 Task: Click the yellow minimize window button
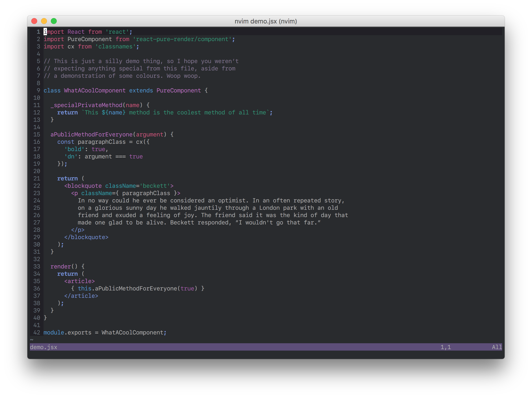(44, 21)
